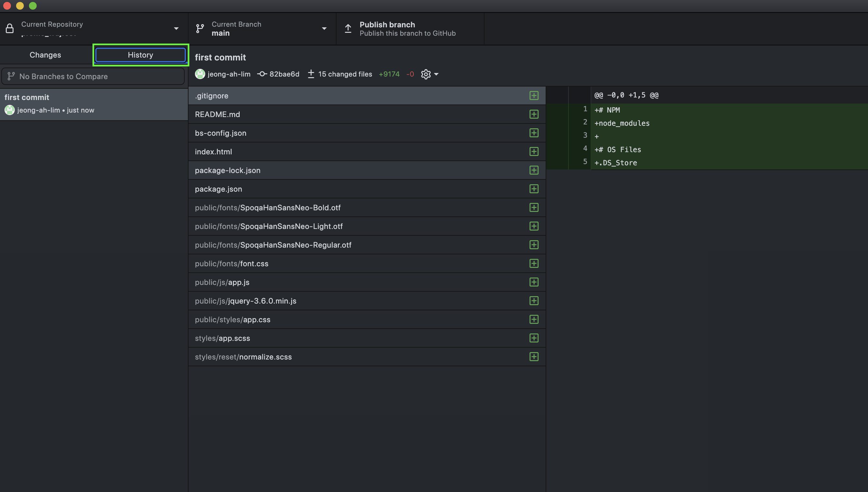The width and height of the screenshot is (868, 492).
Task: Click the git branch icon beside Current Branch
Action: tap(200, 29)
